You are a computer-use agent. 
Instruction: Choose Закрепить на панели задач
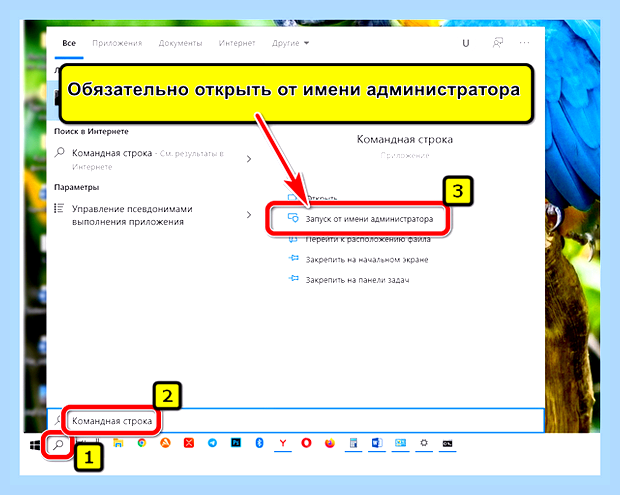(357, 280)
